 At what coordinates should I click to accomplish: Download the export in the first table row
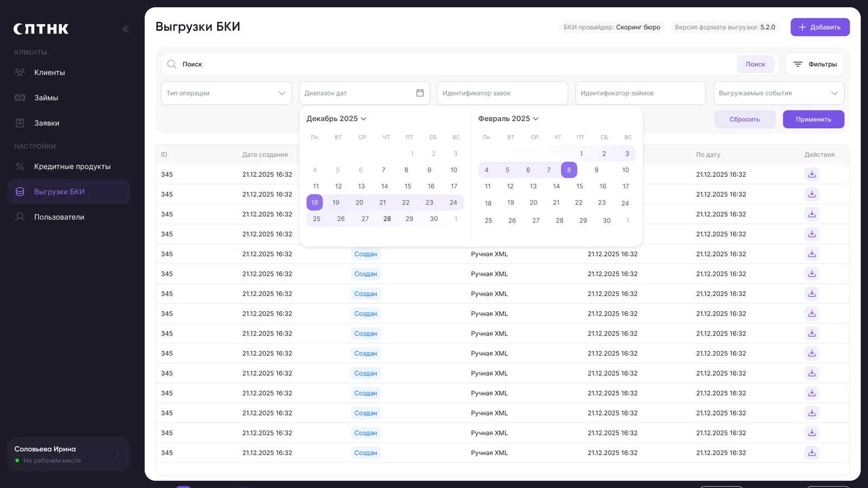(x=812, y=174)
